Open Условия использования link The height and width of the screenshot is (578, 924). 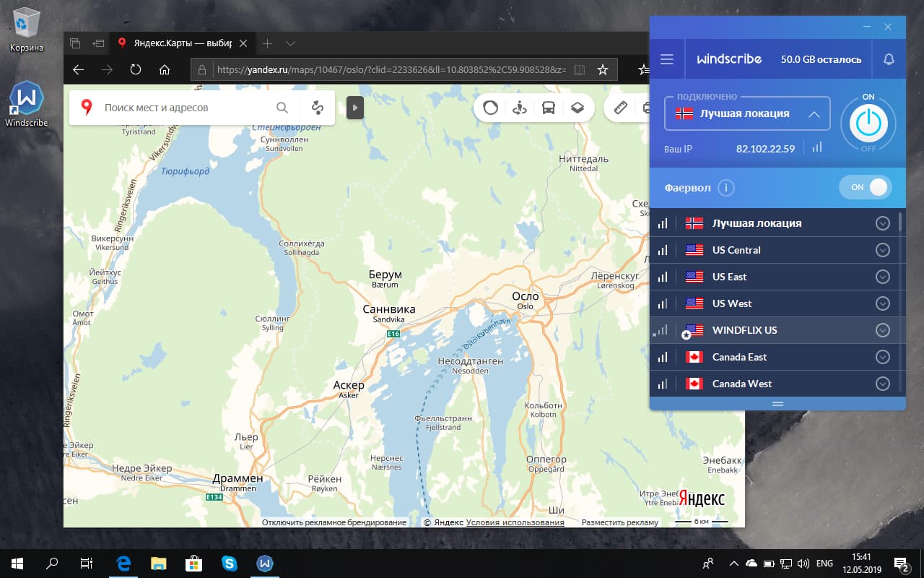pyautogui.click(x=515, y=522)
